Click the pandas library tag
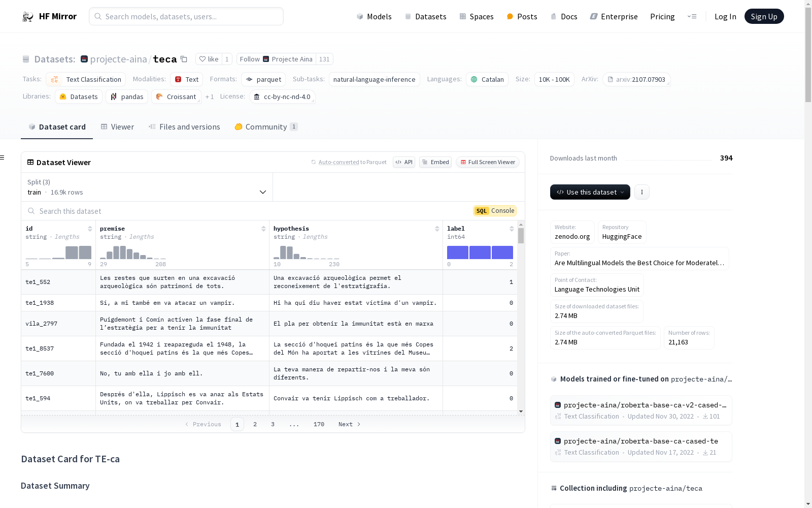Screen dimensions: 812x508 click(127, 97)
